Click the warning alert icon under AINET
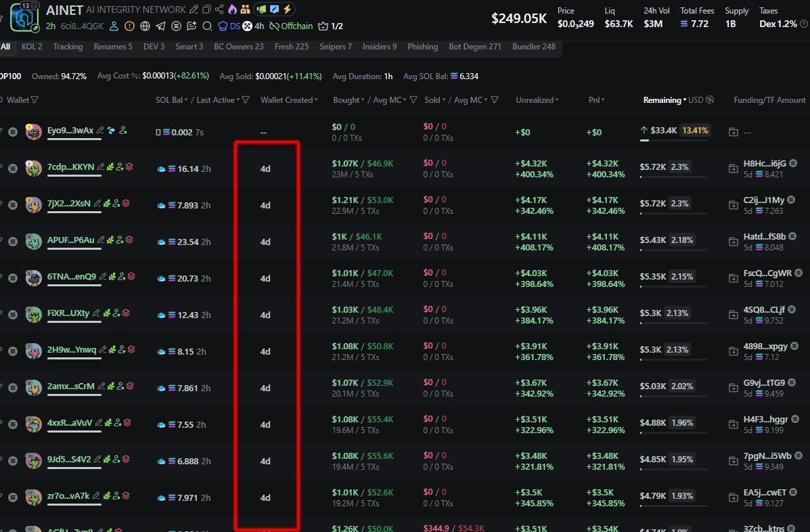 [129, 26]
